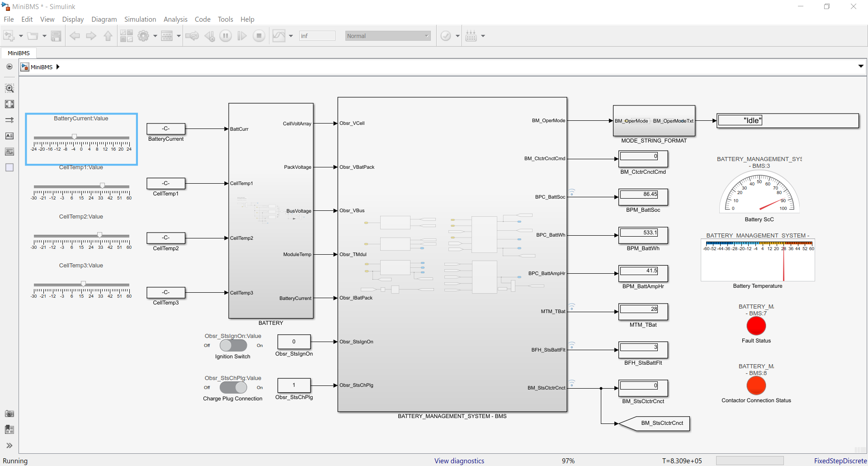Expand the palette with double chevron
Image resolution: width=868 pixels, height=466 pixels.
pyautogui.click(x=9, y=446)
